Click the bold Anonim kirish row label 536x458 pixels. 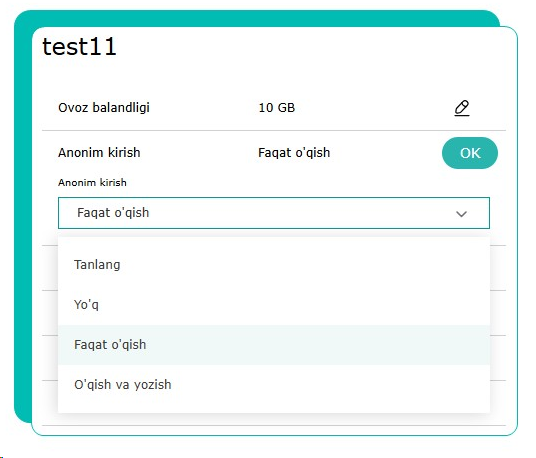[99, 152]
